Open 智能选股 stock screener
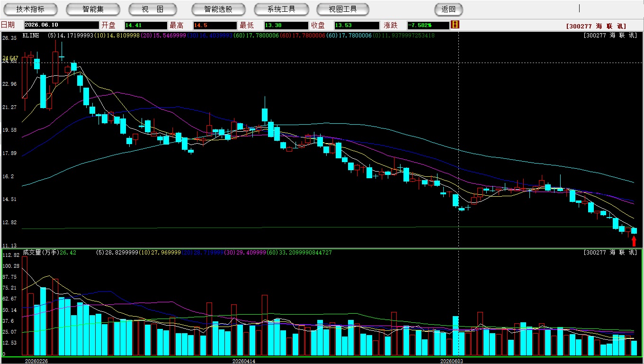This screenshot has height=364, width=644. pyautogui.click(x=218, y=9)
